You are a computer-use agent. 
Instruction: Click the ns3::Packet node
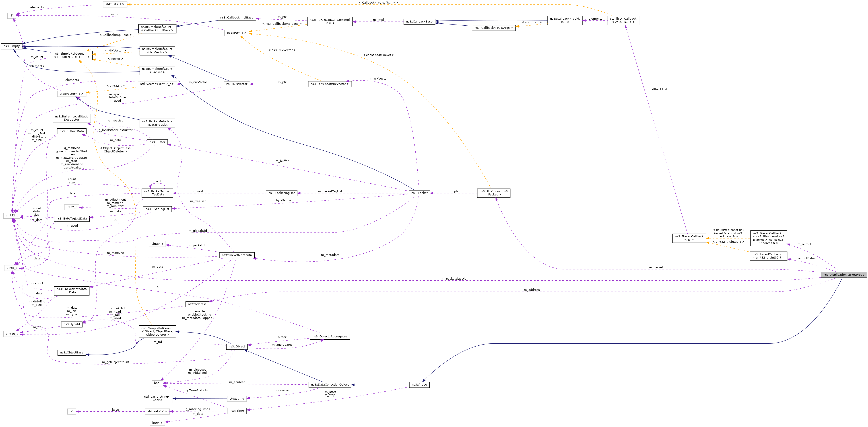point(419,193)
